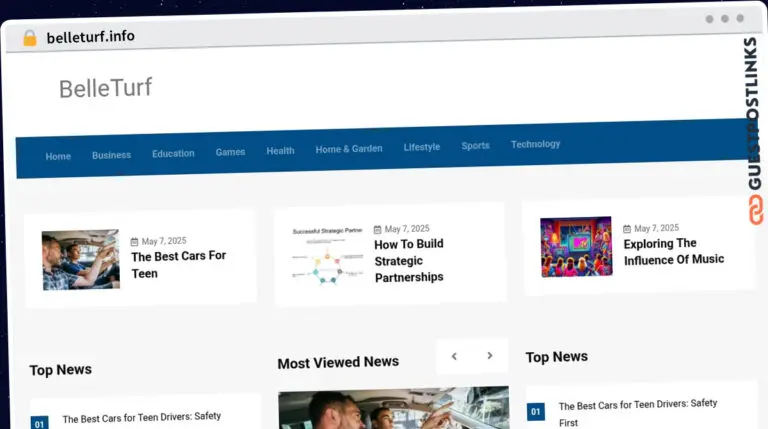Open The Best Cars For Teen article

pyautogui.click(x=178, y=264)
